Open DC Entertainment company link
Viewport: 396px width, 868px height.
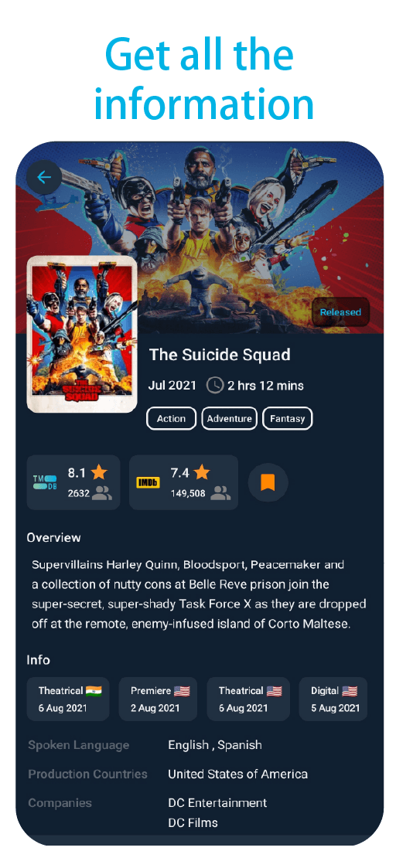click(217, 802)
